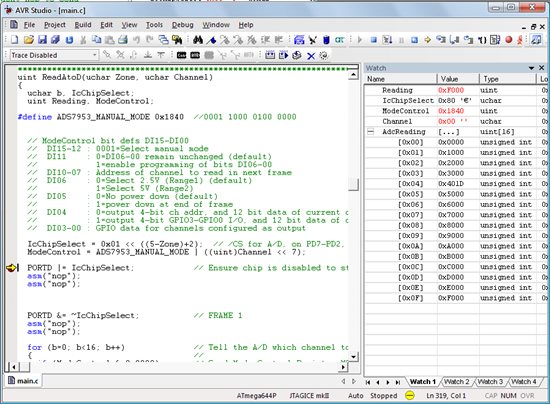Click the Open File folder icon
This screenshot has width=550, height=404.
(x=29, y=40)
